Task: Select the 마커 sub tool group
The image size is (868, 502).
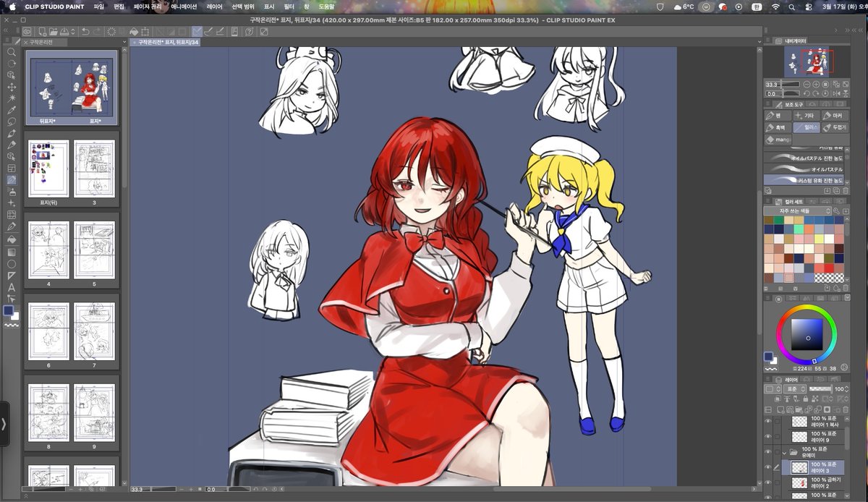Action: pos(835,115)
